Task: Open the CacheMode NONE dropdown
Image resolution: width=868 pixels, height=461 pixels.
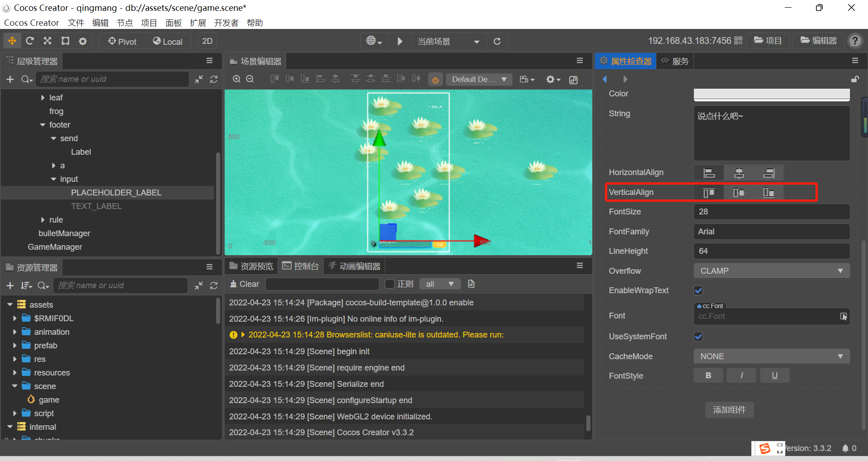Action: [772, 356]
